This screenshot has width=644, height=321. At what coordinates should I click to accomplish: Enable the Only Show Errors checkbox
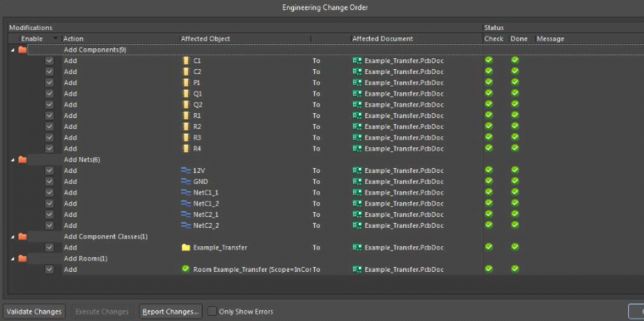[x=212, y=311]
